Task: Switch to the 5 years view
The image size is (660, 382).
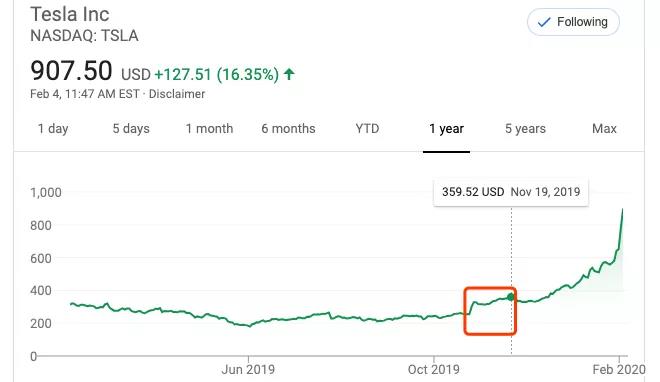Action: (525, 128)
